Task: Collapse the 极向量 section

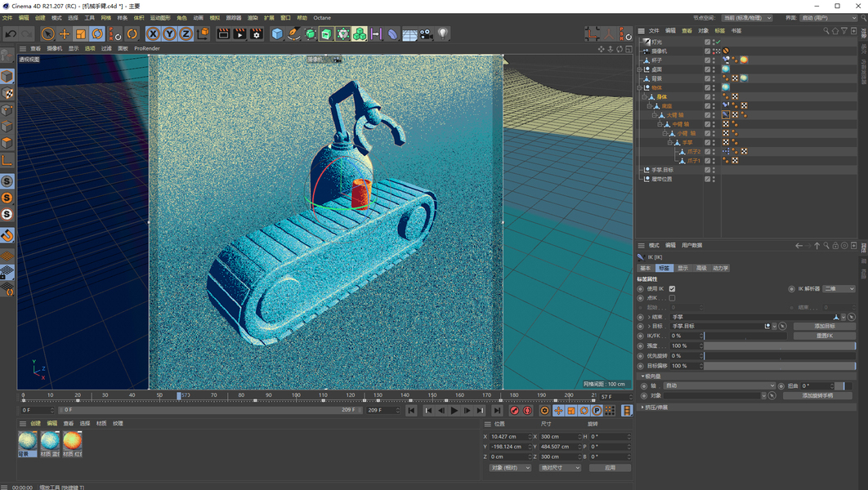Action: tap(643, 376)
